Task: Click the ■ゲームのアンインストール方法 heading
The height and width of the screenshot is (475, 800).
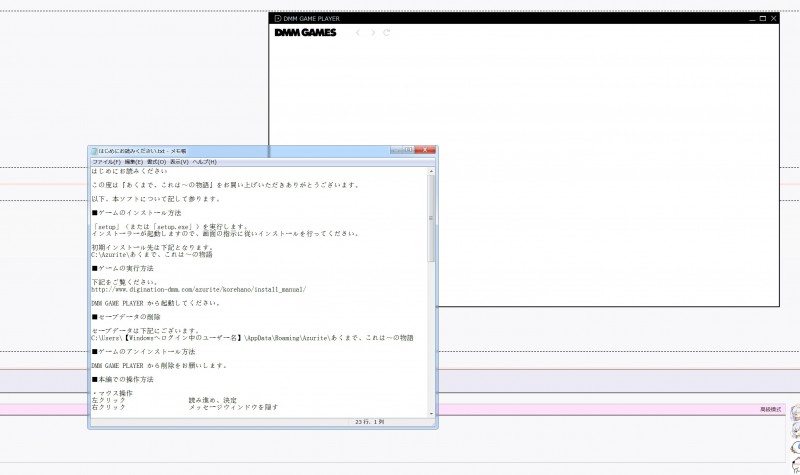Action: pyautogui.click(x=143, y=352)
